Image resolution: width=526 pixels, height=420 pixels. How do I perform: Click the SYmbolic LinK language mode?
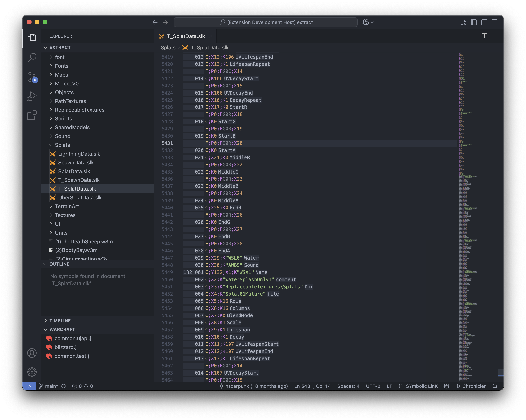[x=421, y=386]
